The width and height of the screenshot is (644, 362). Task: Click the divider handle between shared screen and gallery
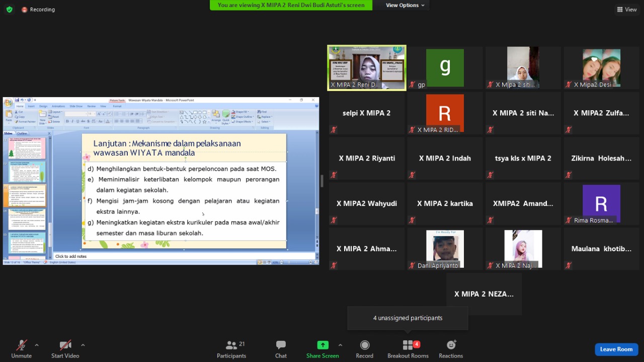[322, 181]
